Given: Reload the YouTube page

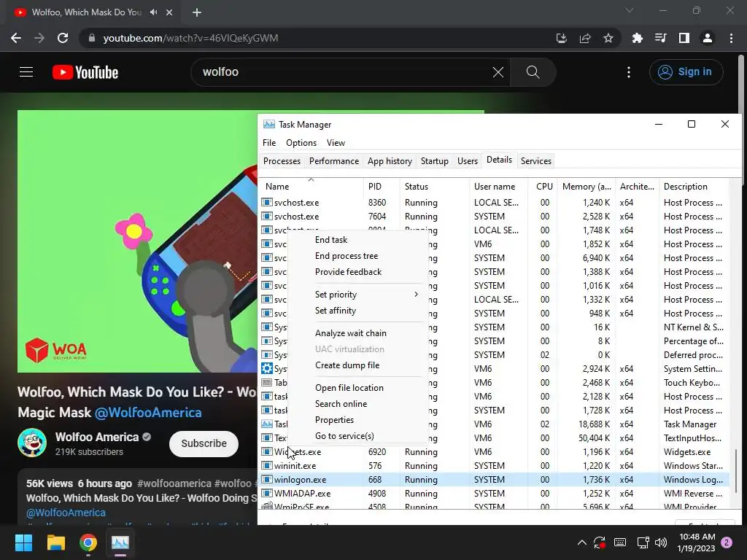Looking at the screenshot, I should click(63, 38).
